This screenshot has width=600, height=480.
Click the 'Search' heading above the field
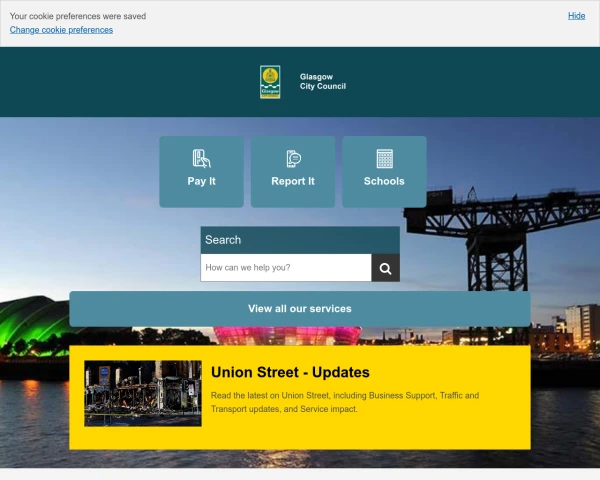tap(223, 240)
